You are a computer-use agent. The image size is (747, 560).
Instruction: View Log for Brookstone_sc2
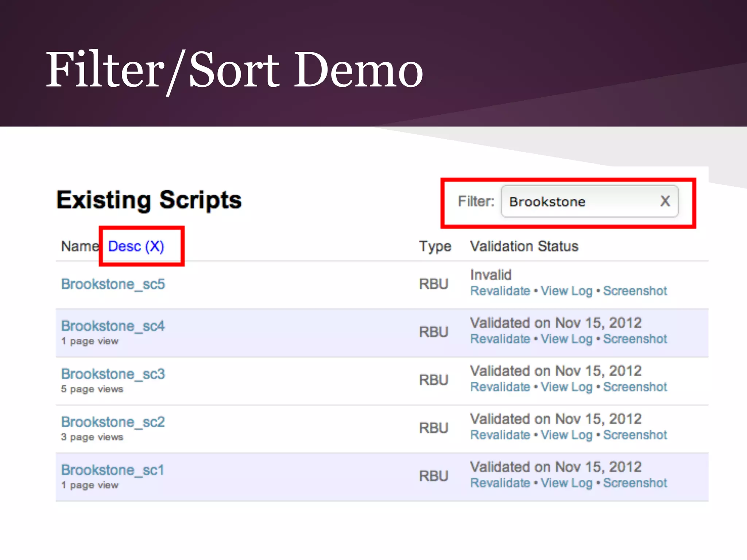coord(566,435)
